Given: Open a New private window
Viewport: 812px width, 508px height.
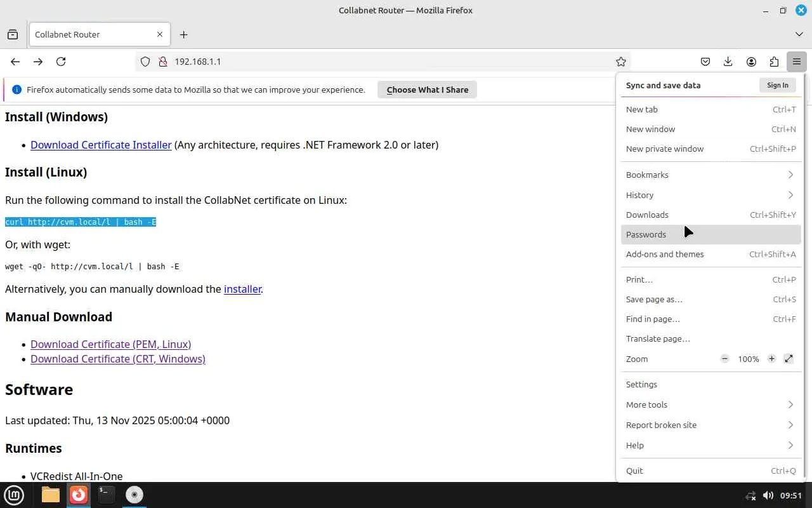Looking at the screenshot, I should pos(710,149).
